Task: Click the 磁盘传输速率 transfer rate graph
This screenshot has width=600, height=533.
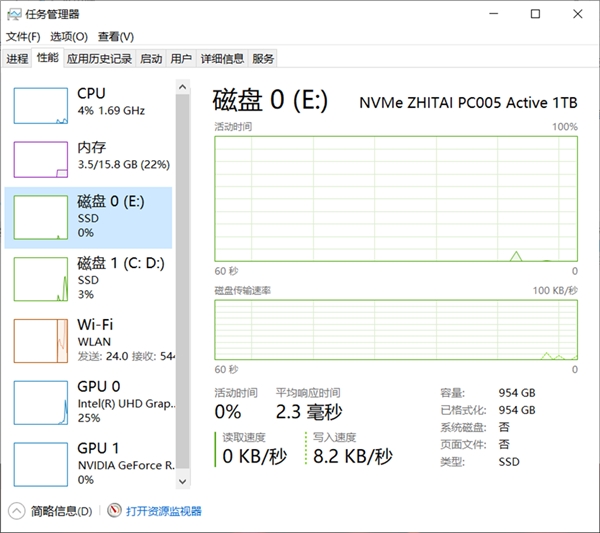Action: click(x=396, y=330)
